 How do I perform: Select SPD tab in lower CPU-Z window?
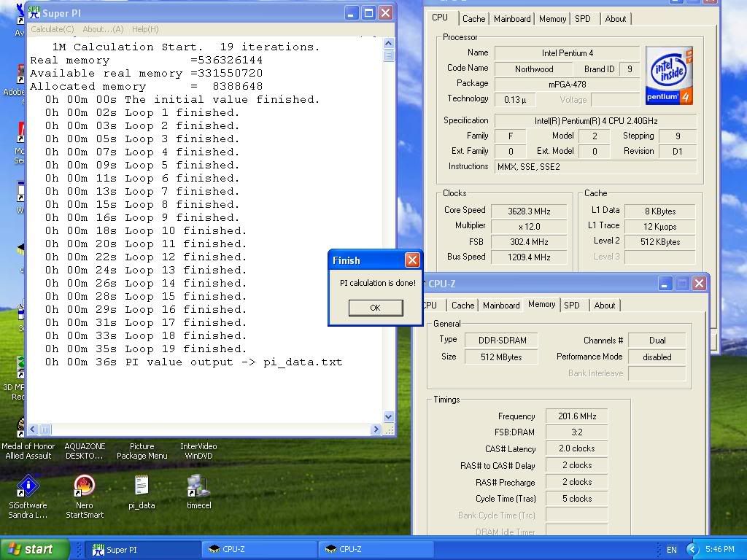coord(572,306)
